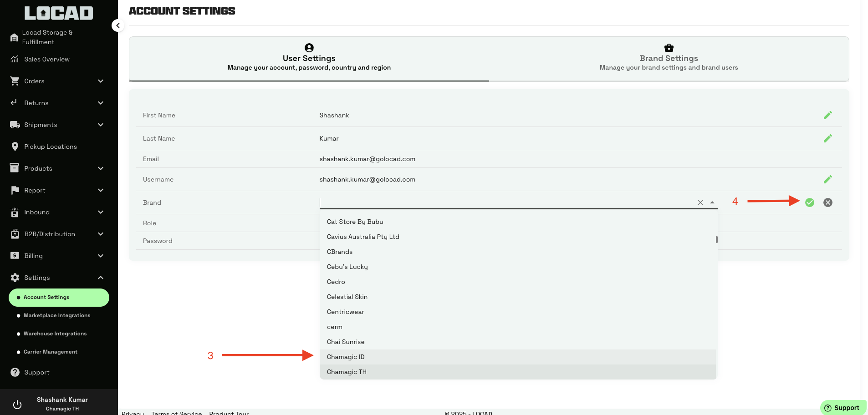Open the Product Tour link
This screenshot has width=868, height=415.
pyautogui.click(x=229, y=413)
